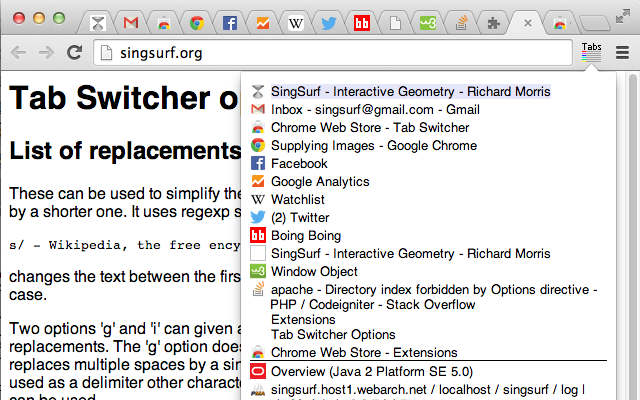The height and width of the screenshot is (400, 640).
Task: Select singsurf.host1.webarch.net localhost entry
Action: point(428,389)
